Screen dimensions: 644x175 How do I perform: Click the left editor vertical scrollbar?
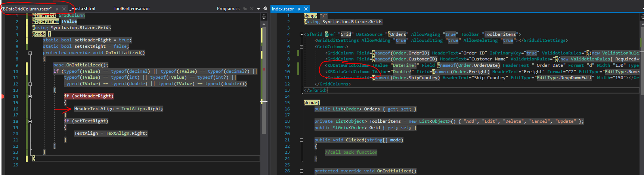[264, 80]
